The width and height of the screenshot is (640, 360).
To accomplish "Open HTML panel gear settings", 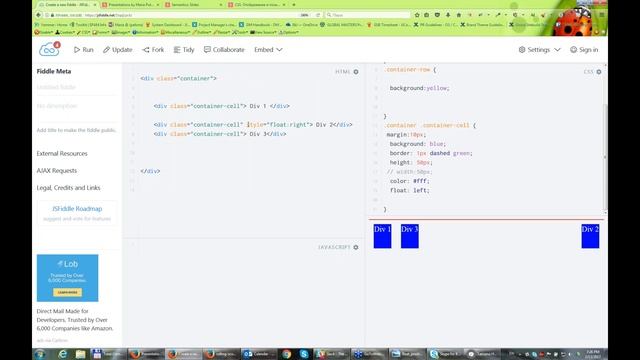I will pos(356,72).
